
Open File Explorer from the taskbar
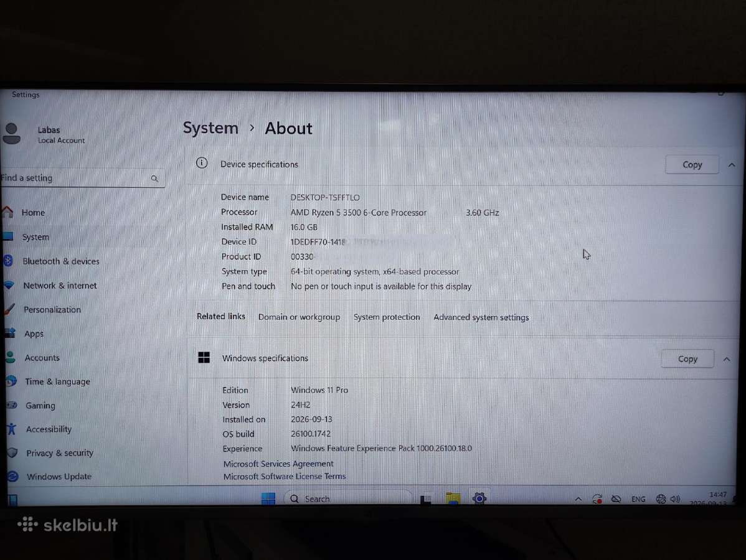pyautogui.click(x=453, y=498)
